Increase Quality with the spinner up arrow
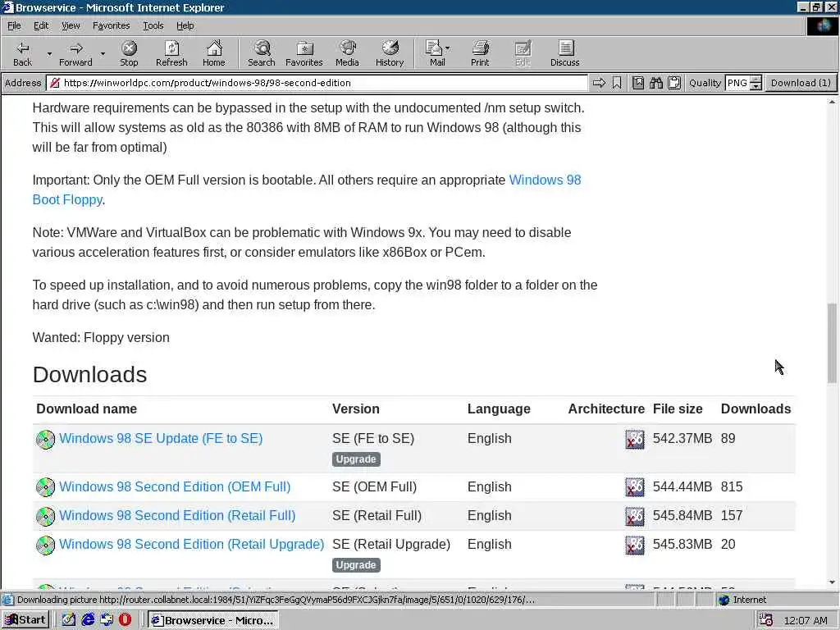The width and height of the screenshot is (840, 630). [756, 80]
